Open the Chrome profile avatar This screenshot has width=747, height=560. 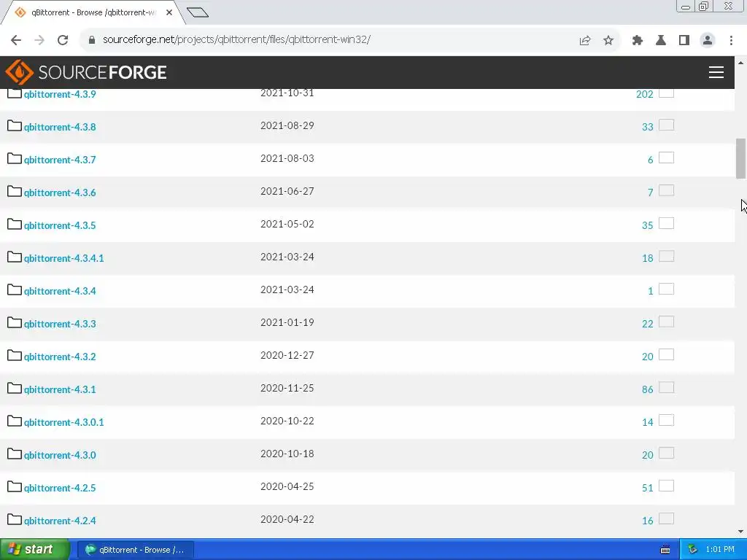[708, 40]
